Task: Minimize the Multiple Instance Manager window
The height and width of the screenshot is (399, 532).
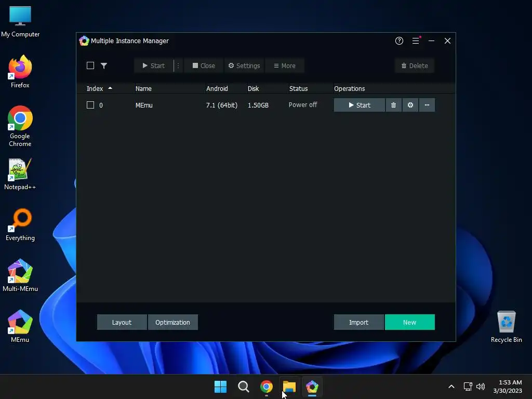Action: [431, 41]
